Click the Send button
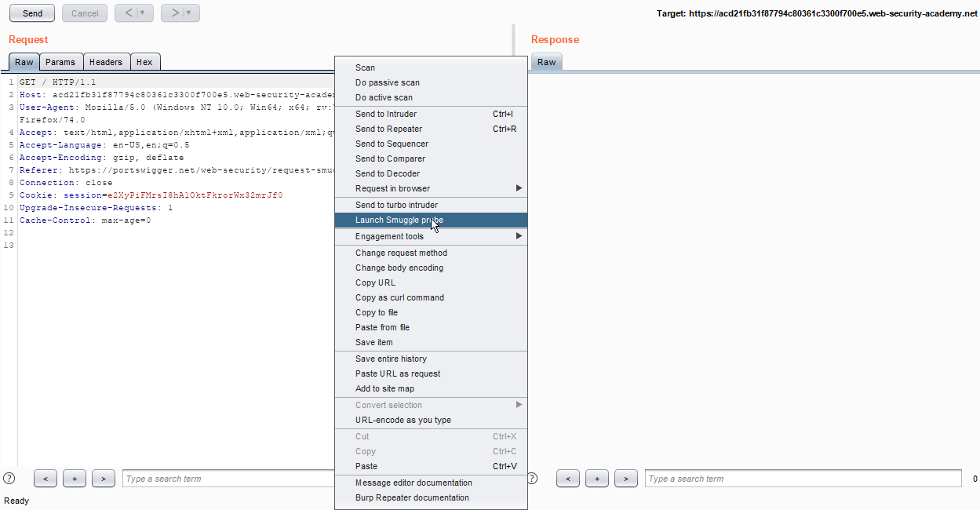Viewport: 980px width, 510px height. pyautogui.click(x=32, y=13)
